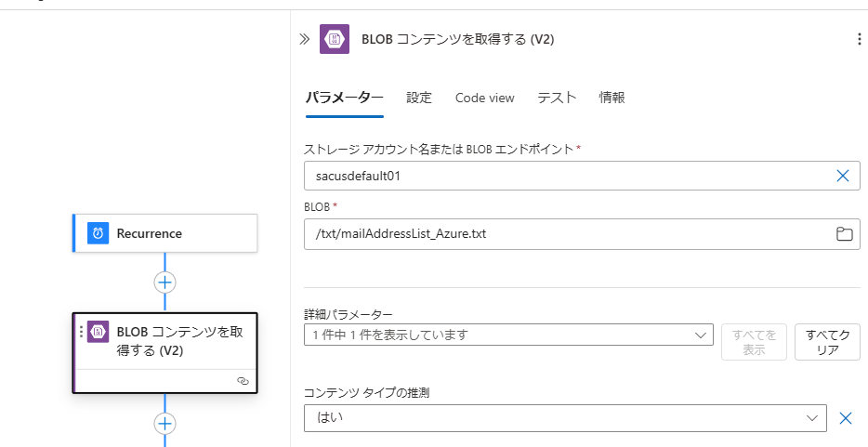The image size is (868, 447).
Task: Click the ストレージ アカウント名 label
Action: coord(439,149)
